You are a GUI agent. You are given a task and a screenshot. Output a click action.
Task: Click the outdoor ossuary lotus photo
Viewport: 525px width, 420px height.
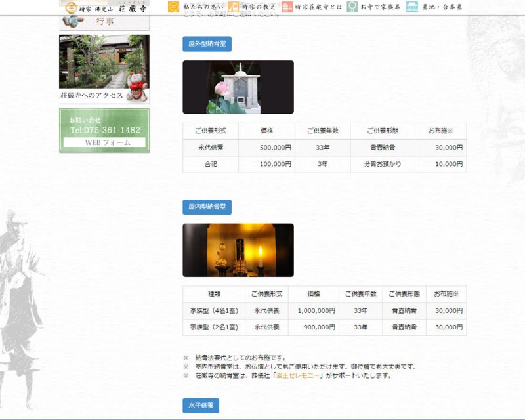tap(238, 87)
